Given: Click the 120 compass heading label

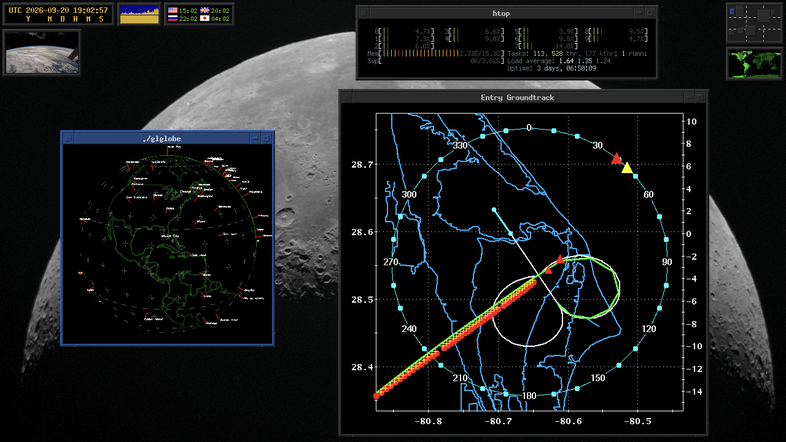Looking at the screenshot, I should click(649, 329).
